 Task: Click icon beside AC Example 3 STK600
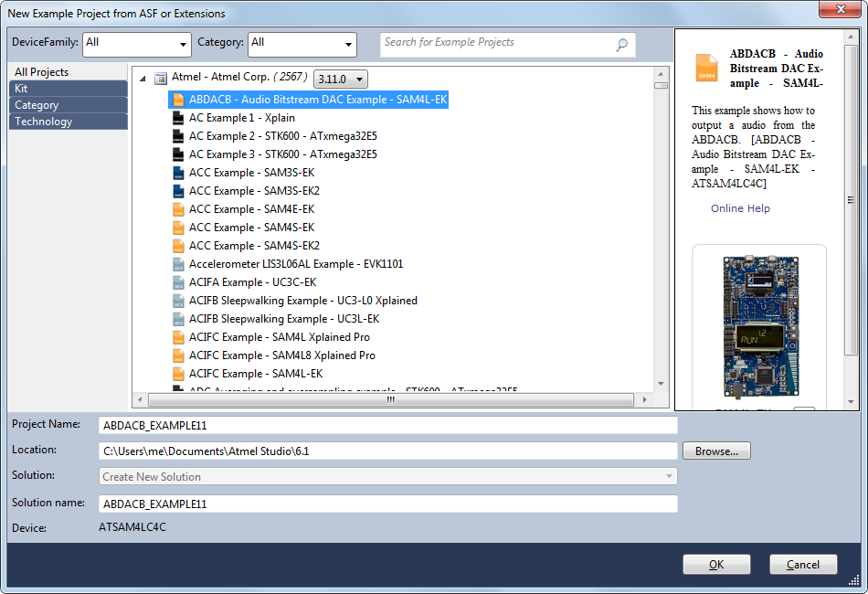(x=178, y=154)
